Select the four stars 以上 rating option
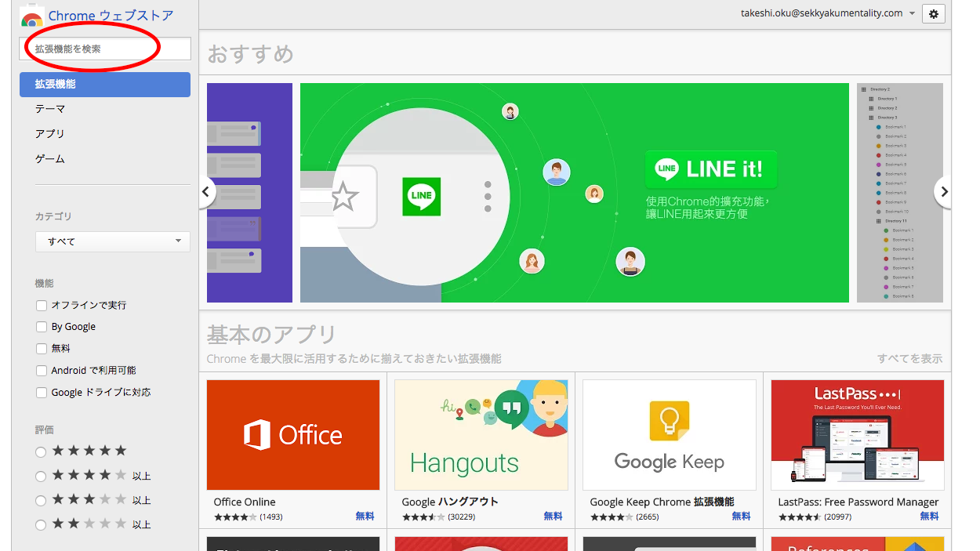Viewport: 980px width, 551px height. click(x=41, y=476)
